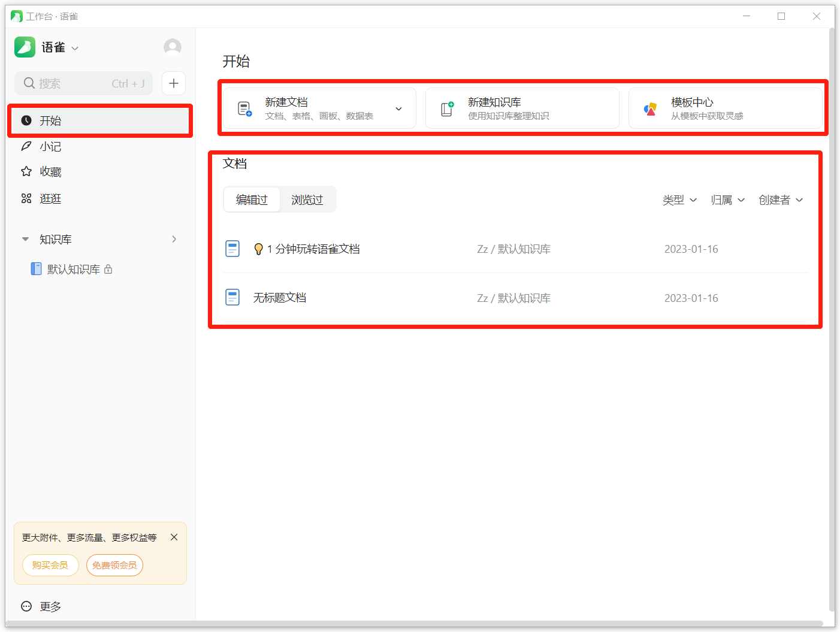Screen dimensions: 840x632
Task: Click document icon of 1 分钟玩转语雀文档
Action: click(x=232, y=249)
